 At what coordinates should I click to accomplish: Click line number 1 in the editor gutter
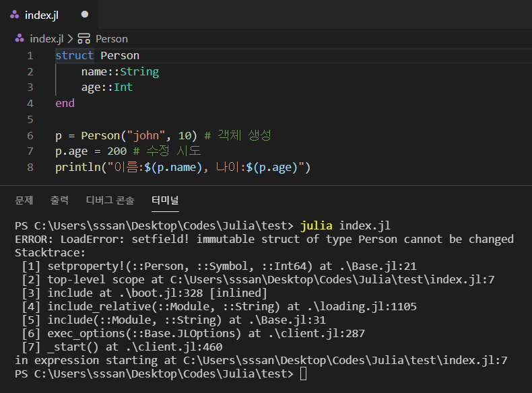click(30, 55)
